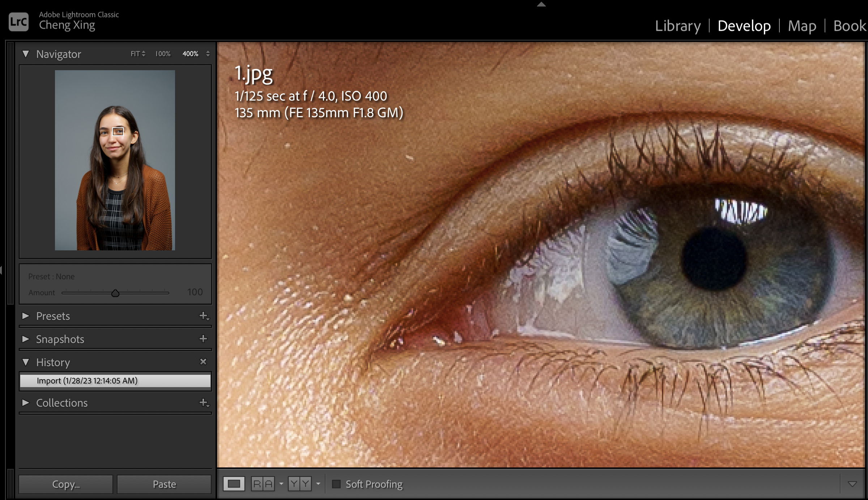Click the Paste button
Image resolution: width=868 pixels, height=500 pixels.
tap(164, 484)
